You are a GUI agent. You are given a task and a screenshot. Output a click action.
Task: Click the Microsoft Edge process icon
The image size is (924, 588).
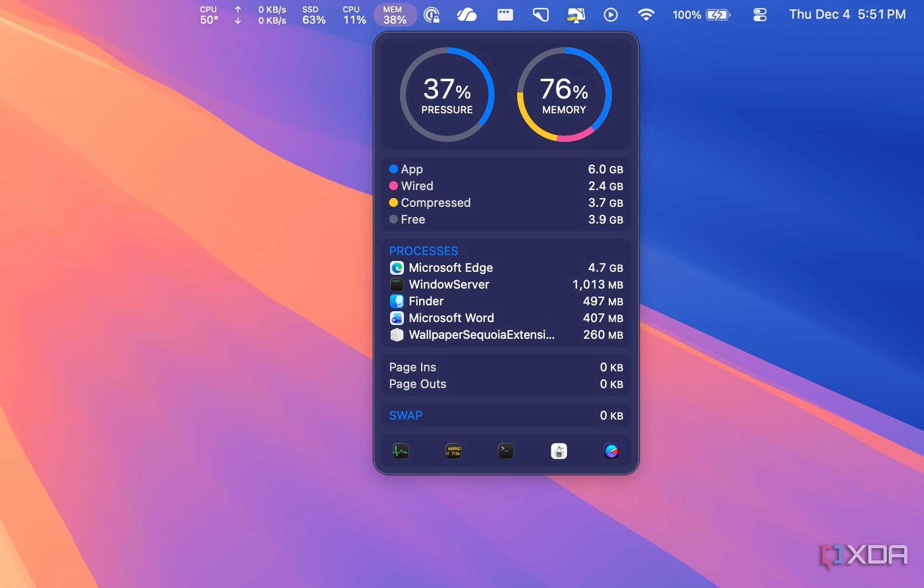pos(397,268)
